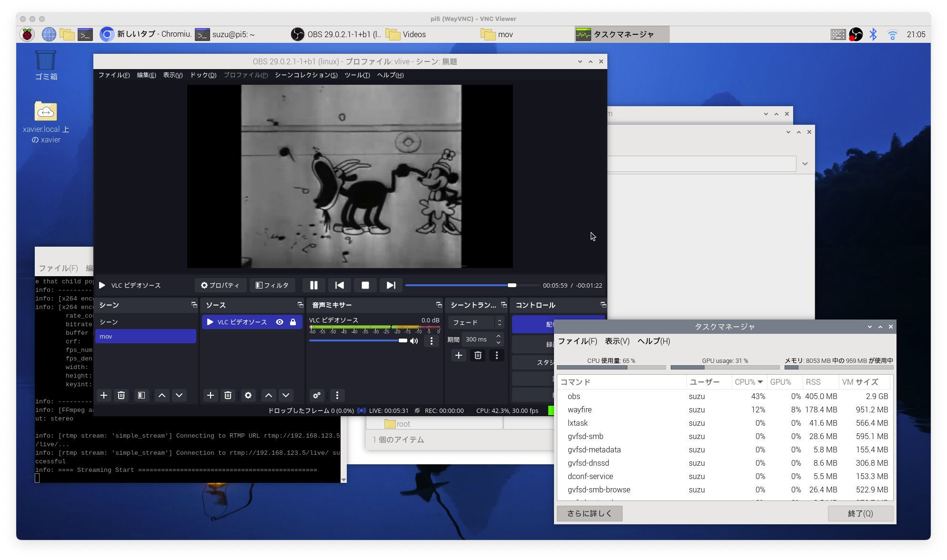Stop the media playback in OBS

pos(365,285)
